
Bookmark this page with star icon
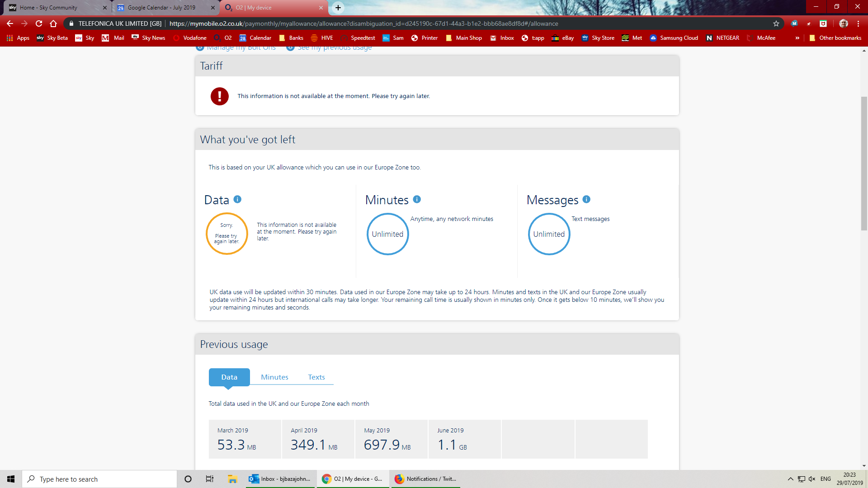[776, 23]
